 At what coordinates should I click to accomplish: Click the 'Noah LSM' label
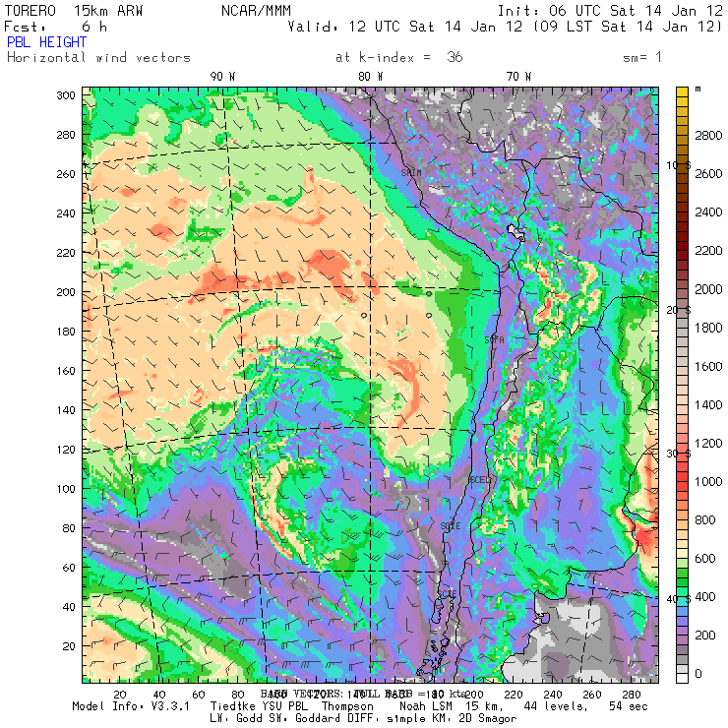point(426,706)
